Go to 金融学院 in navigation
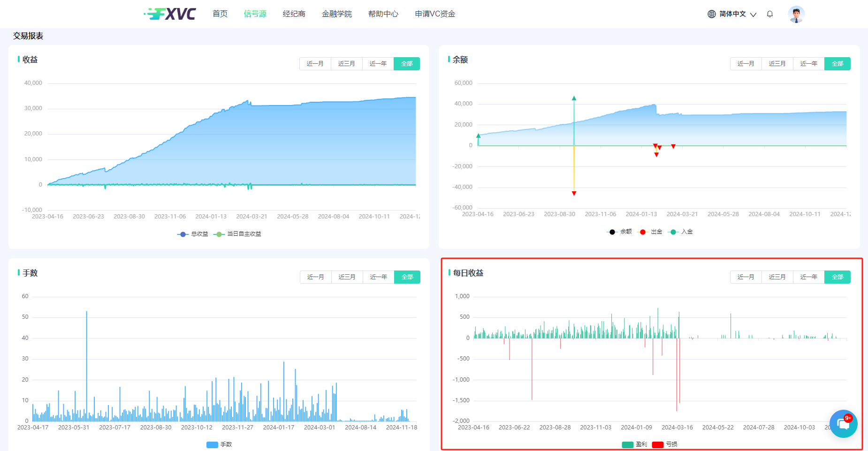Image resolution: width=868 pixels, height=451 pixels. (336, 14)
